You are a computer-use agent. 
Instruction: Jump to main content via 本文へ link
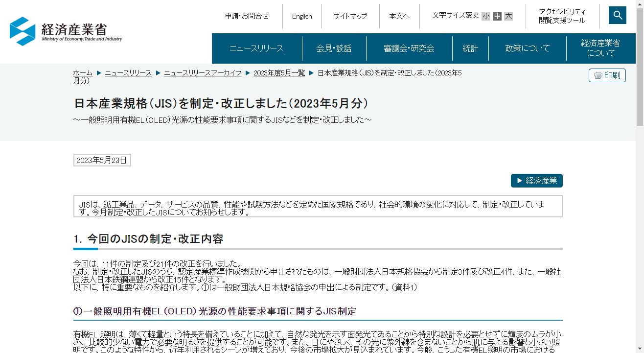399,16
